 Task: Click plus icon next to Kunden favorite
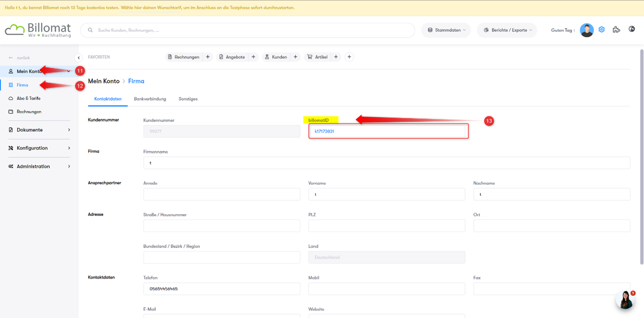click(x=295, y=57)
